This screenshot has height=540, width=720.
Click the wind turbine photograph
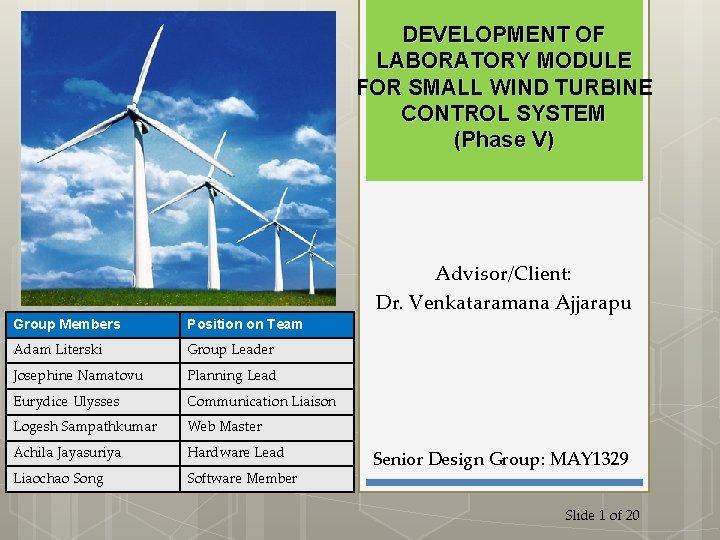(179, 158)
